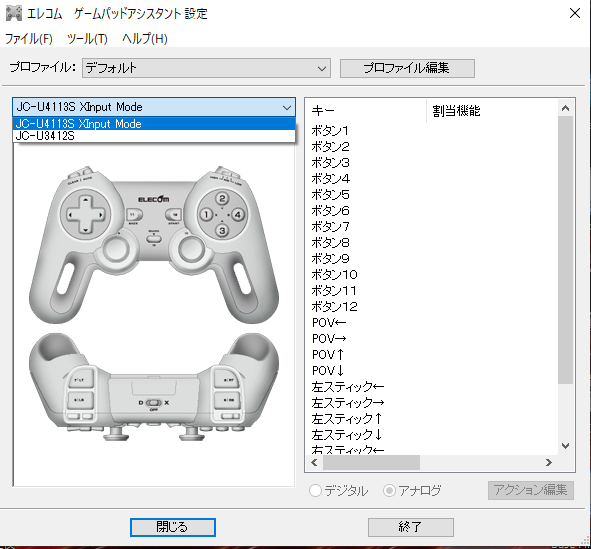
Task: Click button 2 on the gamepad image
Action: tap(222, 199)
